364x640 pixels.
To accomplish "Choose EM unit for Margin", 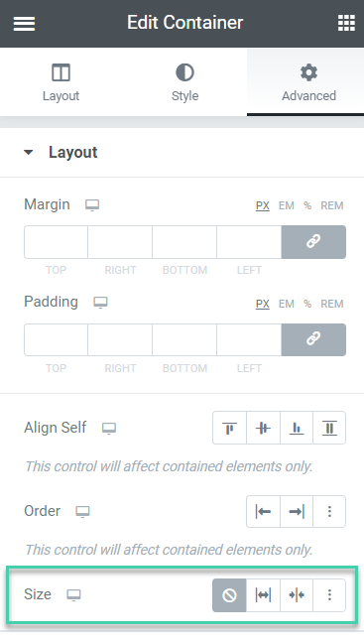I will 286,205.
